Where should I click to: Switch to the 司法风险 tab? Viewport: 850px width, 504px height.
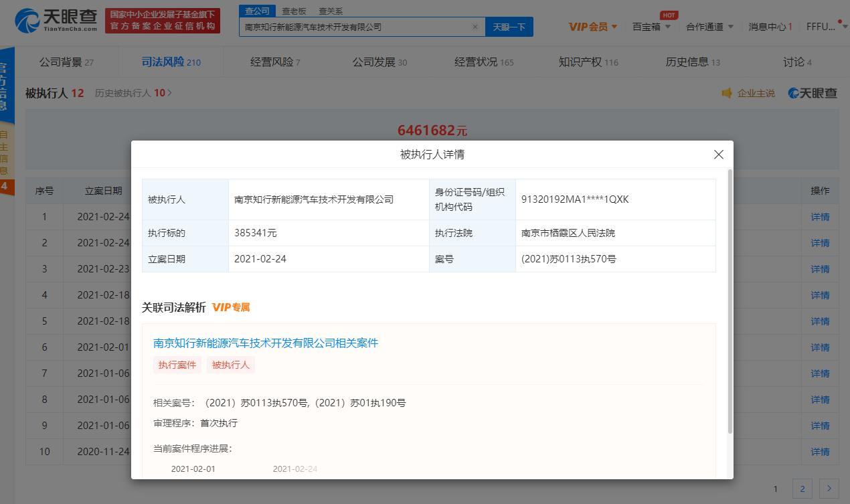coord(171,62)
